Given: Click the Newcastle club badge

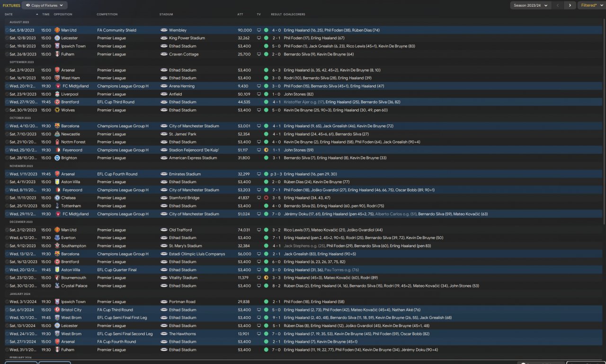Looking at the screenshot, I should tap(57, 134).
